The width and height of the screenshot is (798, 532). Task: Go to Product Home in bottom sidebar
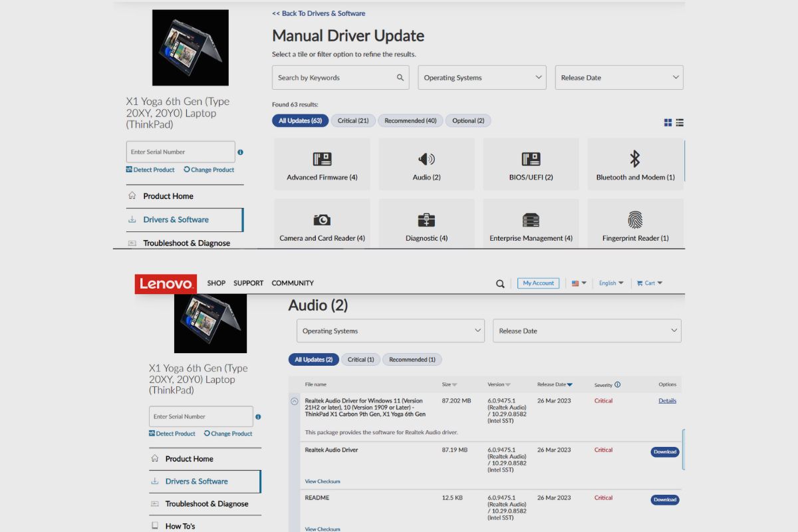(x=205, y=459)
